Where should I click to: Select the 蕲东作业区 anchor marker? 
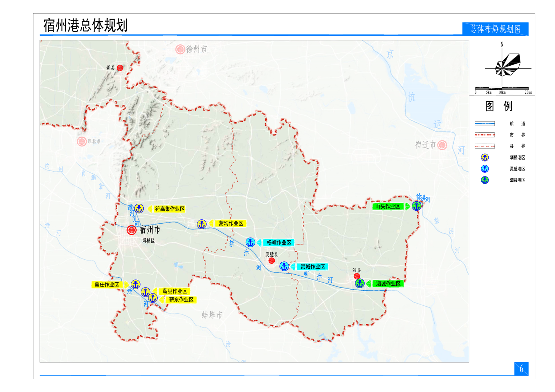pyautogui.click(x=153, y=298)
